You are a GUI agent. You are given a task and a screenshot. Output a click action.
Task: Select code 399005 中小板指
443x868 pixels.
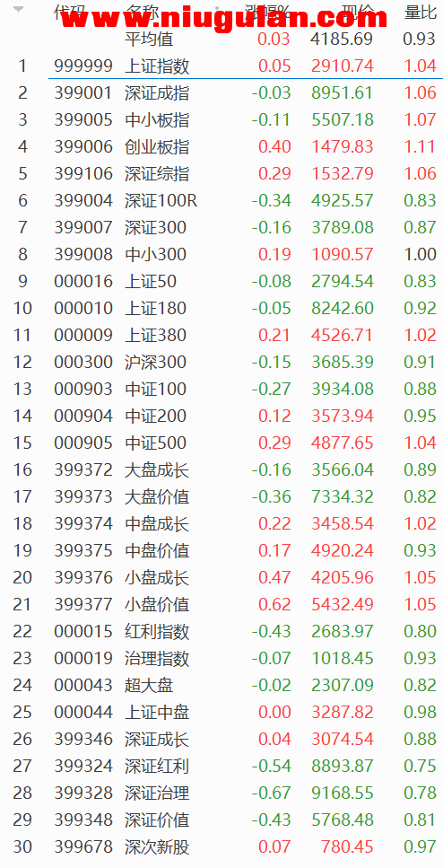(x=221, y=119)
